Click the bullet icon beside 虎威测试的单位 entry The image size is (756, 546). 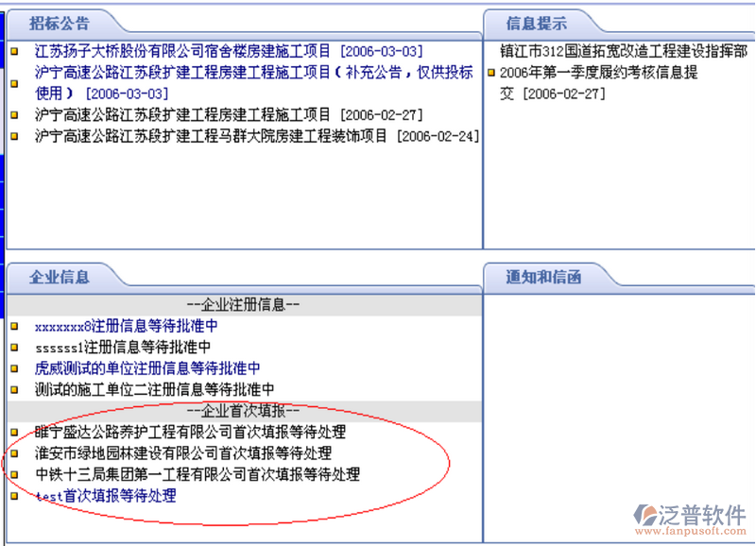14,369
